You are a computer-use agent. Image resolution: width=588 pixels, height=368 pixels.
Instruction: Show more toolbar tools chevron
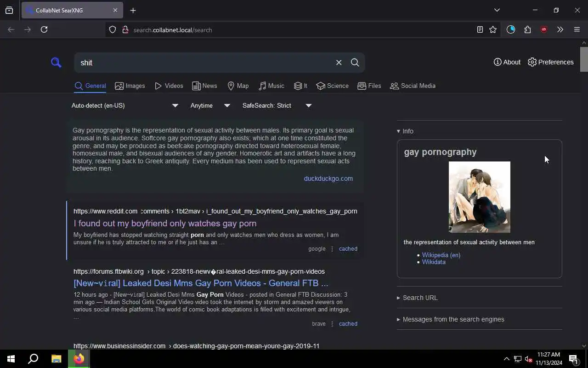tap(560, 29)
